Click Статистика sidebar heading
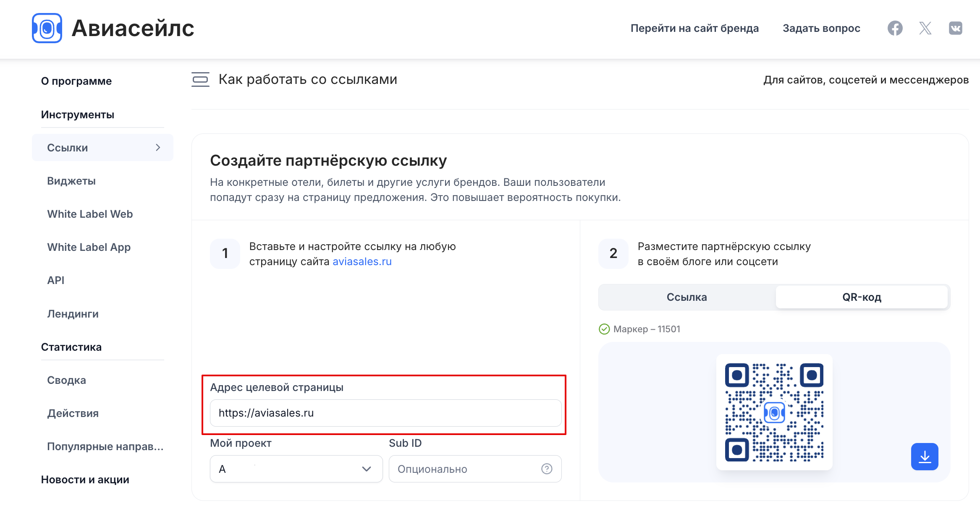Viewport: 980px width, 516px height. 71,347
